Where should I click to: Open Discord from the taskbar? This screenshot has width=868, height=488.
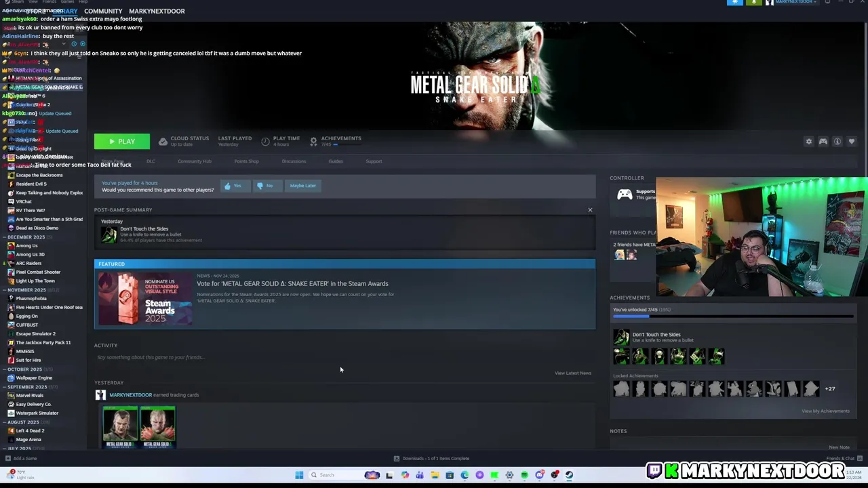[539, 475]
